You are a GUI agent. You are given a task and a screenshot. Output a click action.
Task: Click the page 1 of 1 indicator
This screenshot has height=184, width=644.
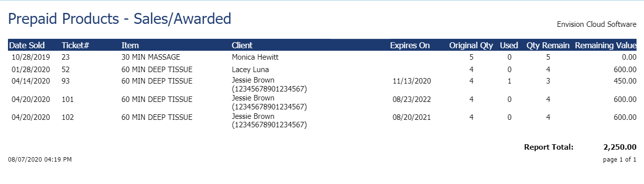(619, 160)
